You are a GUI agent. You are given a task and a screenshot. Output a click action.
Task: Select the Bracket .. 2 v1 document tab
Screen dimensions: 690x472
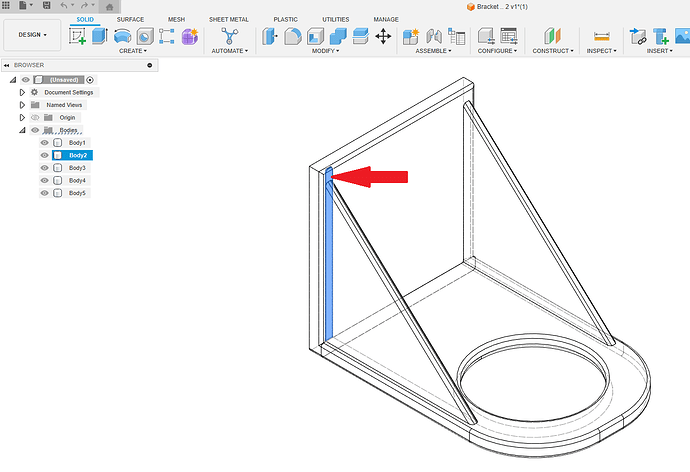click(497, 7)
